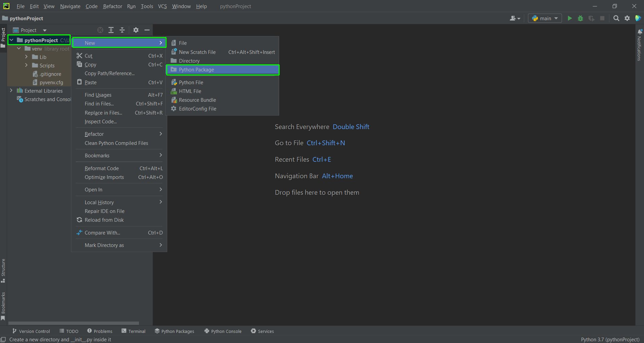Select Find Usages menu entry
This screenshot has width=644, height=343.
point(119,95)
